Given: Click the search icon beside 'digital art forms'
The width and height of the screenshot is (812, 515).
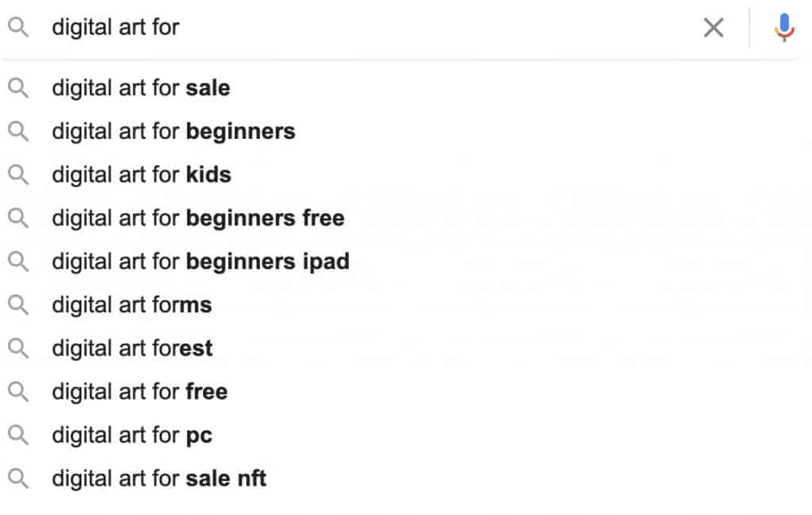Looking at the screenshot, I should 17,305.
